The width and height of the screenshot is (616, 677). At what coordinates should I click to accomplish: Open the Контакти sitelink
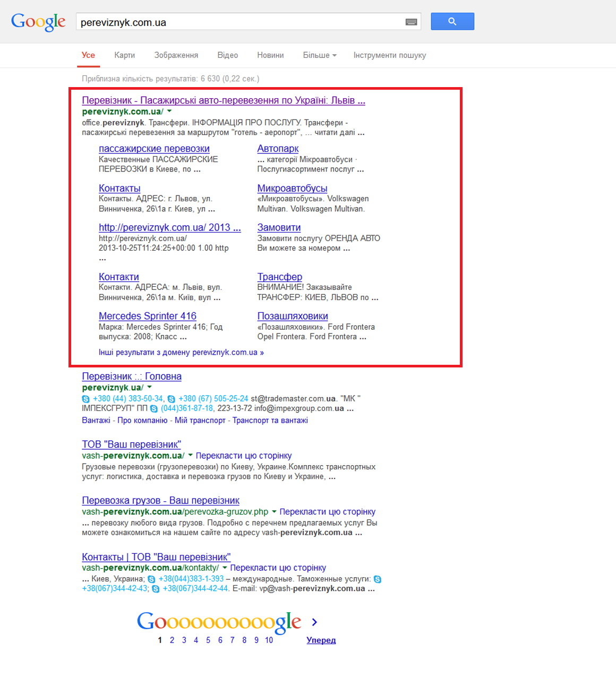tap(119, 277)
